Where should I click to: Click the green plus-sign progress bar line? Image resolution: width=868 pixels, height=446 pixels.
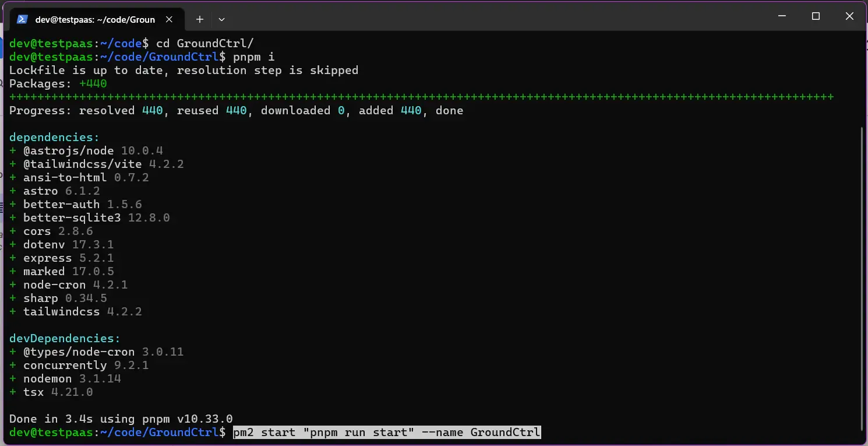pyautogui.click(x=421, y=97)
